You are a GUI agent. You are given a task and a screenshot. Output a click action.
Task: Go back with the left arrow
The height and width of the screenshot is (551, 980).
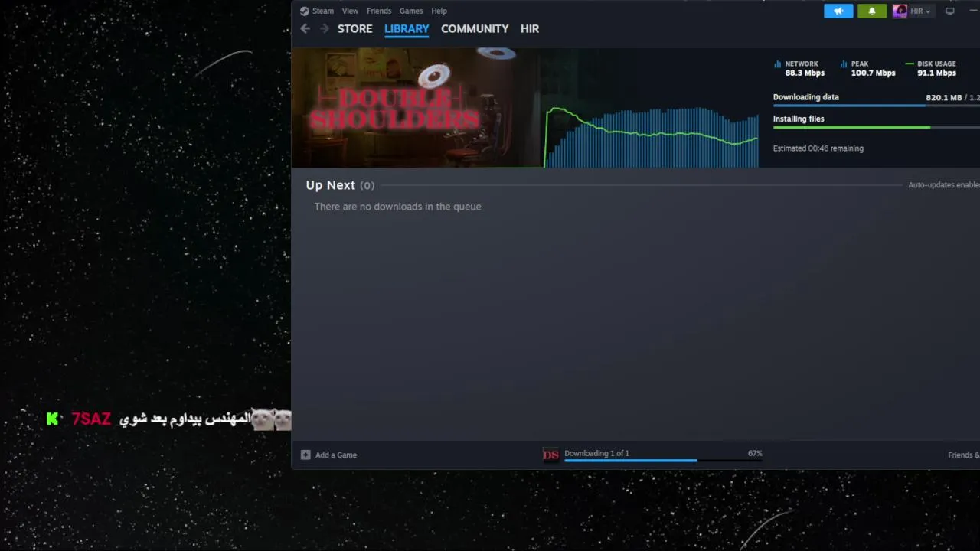point(305,28)
